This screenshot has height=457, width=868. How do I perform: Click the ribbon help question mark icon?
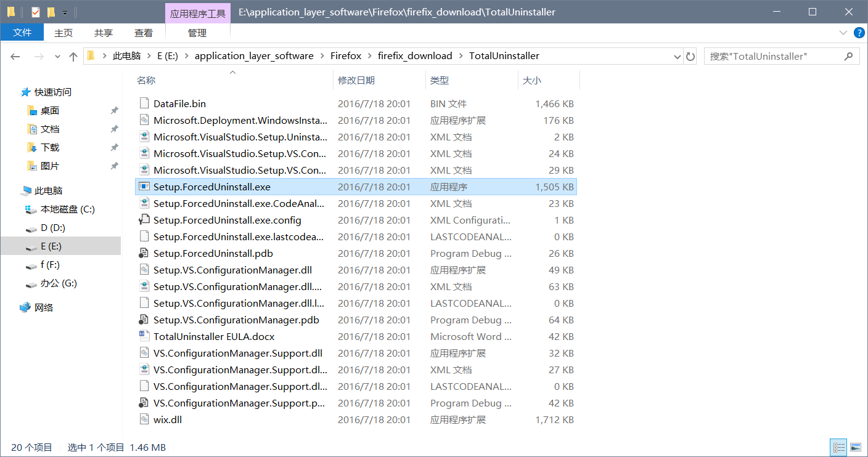858,33
